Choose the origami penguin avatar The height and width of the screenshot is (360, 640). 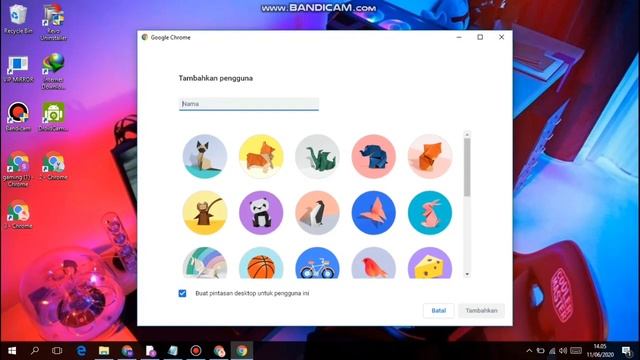(318, 213)
